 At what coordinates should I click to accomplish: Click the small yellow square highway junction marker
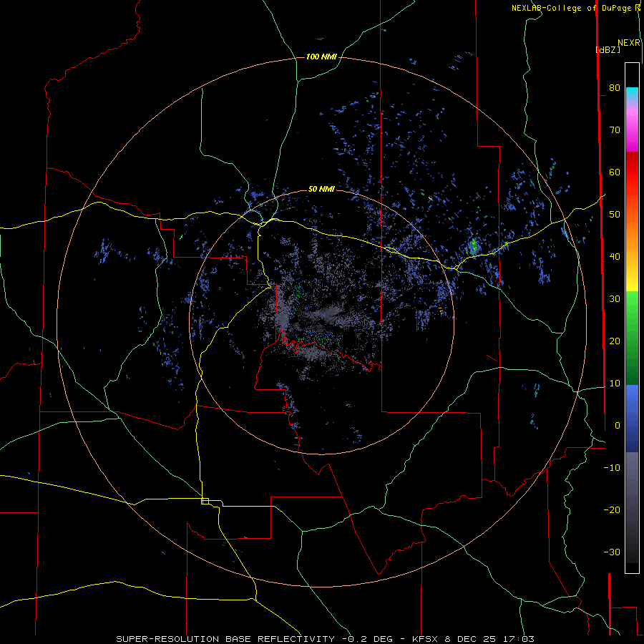pos(205,501)
